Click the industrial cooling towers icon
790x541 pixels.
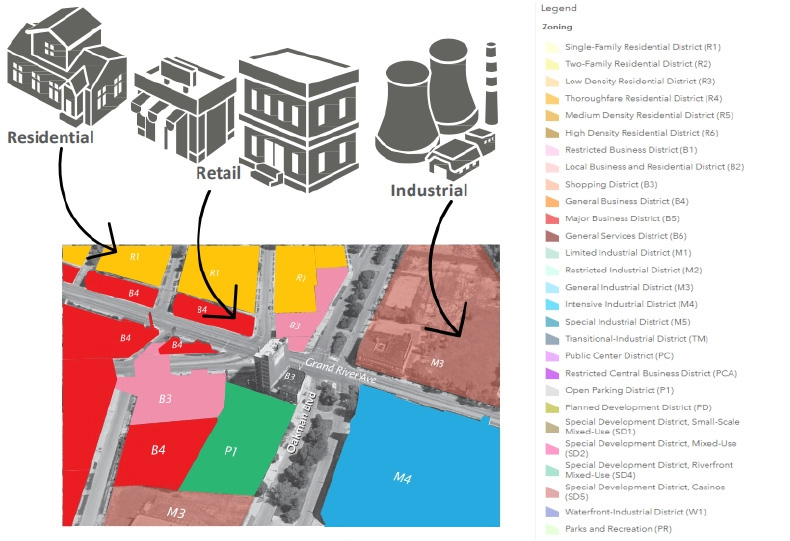coord(432,98)
